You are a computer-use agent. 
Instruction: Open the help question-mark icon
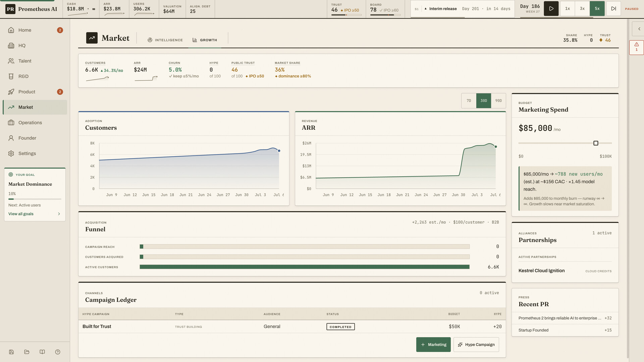pyautogui.click(x=58, y=352)
